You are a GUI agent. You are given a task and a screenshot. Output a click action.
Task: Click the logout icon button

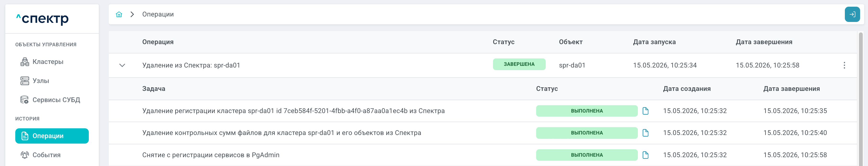pyautogui.click(x=852, y=15)
